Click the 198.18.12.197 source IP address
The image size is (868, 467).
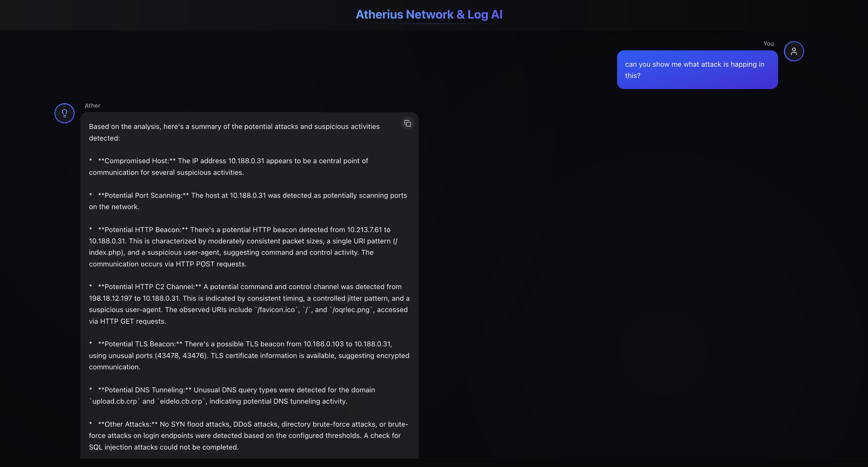click(110, 298)
